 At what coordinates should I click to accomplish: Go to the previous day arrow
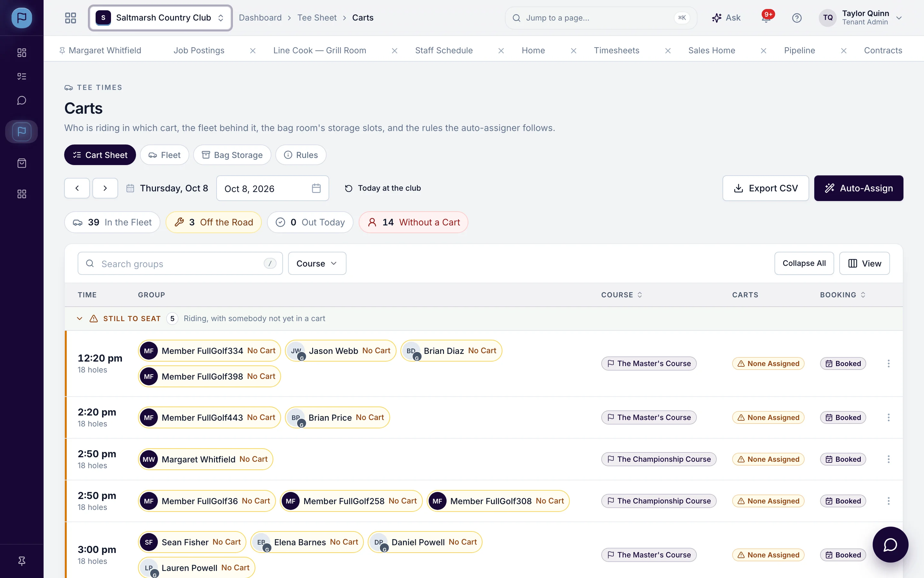77,188
